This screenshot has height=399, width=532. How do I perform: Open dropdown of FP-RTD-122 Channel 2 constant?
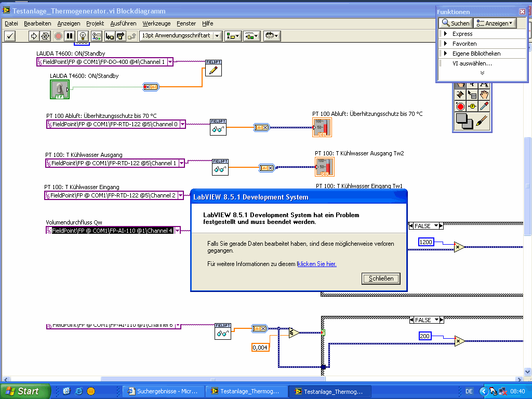coord(180,195)
